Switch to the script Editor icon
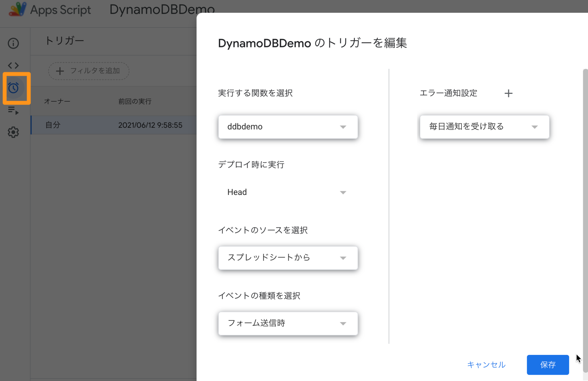588x381 pixels. (x=13, y=65)
